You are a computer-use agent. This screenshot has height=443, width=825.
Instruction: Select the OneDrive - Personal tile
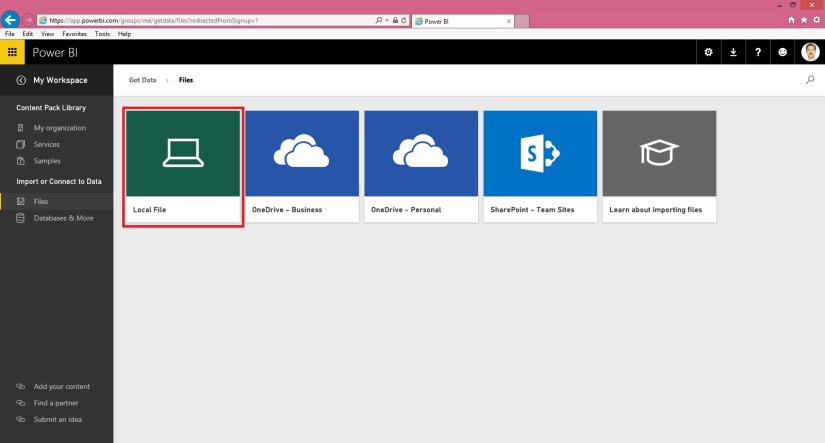[421, 167]
